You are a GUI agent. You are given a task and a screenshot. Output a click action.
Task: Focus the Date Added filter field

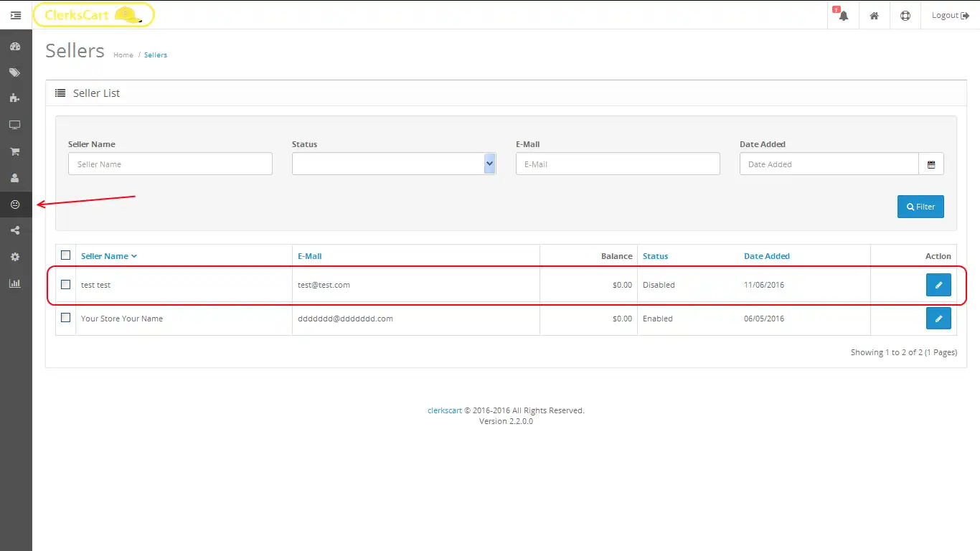[829, 164]
